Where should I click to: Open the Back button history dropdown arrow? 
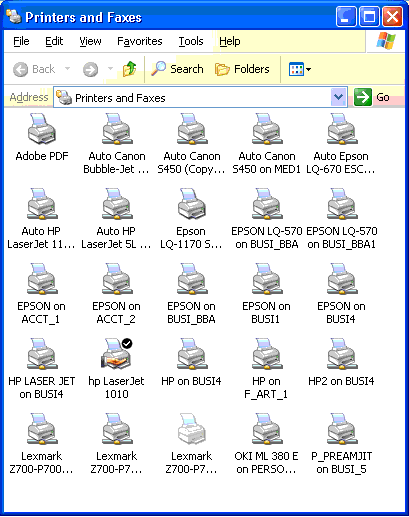tap(67, 69)
